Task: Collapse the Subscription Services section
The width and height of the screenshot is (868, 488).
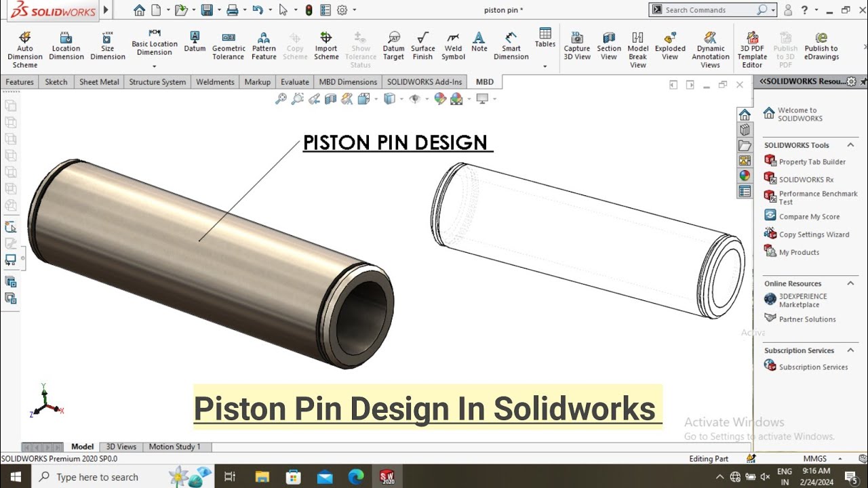Action: pos(850,350)
